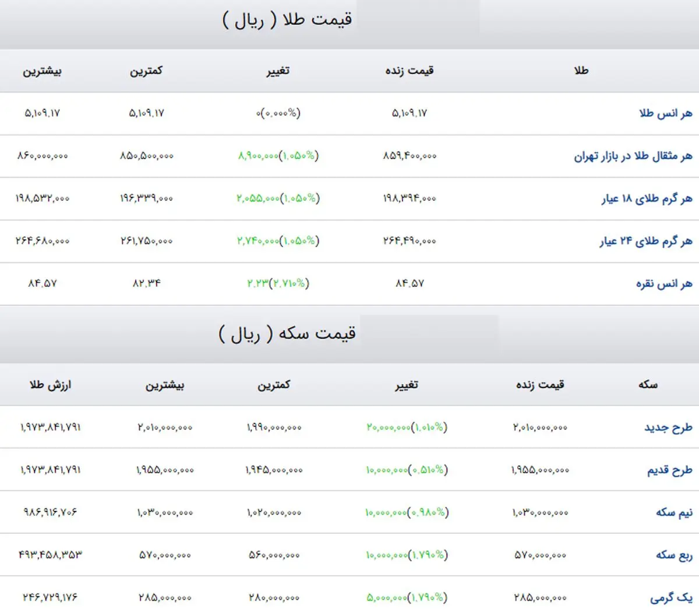699x616 pixels.
Task: Select the «طرح قدیم» lowest price ۱,۹۴۵,۰۰۰,۰۰۰
Action: pos(274,470)
